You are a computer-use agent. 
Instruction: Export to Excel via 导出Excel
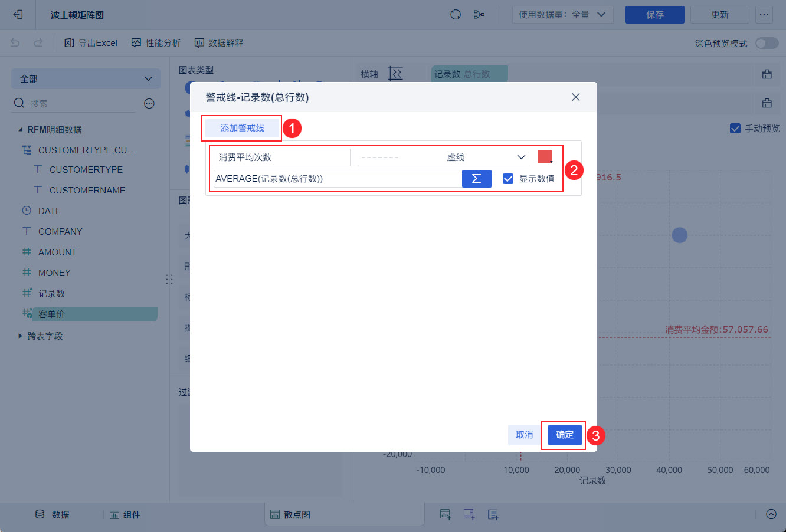91,43
